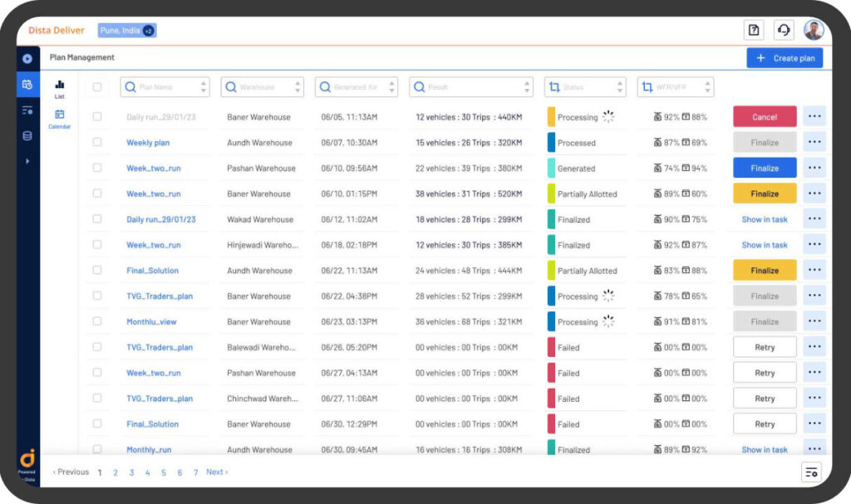
Task: Click Show in task for Monthly_run
Action: click(x=764, y=449)
